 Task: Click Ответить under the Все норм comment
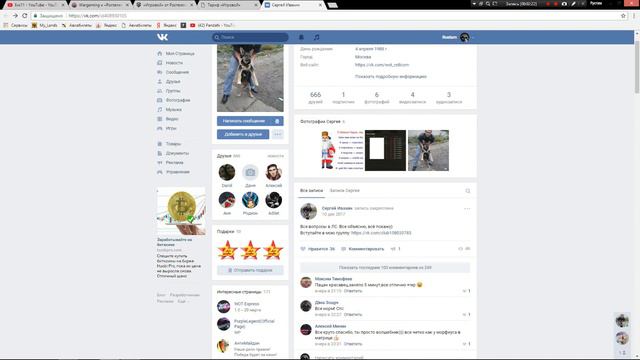tap(353, 315)
